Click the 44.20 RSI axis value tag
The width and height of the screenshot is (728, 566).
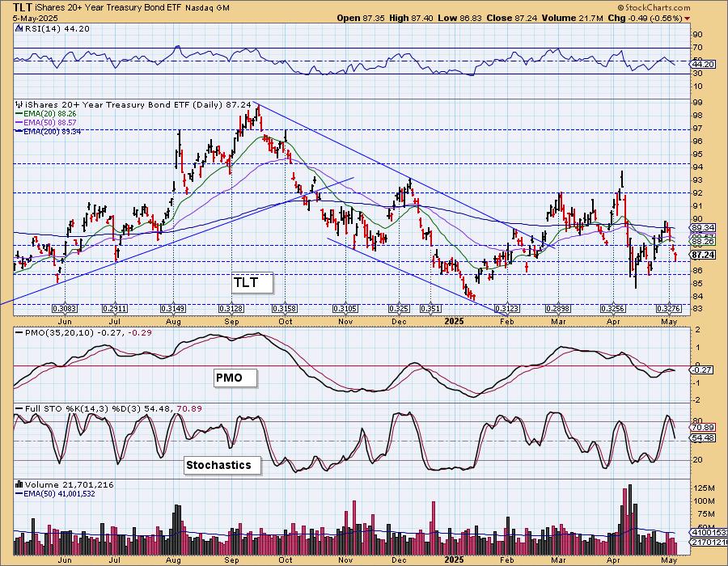(704, 65)
